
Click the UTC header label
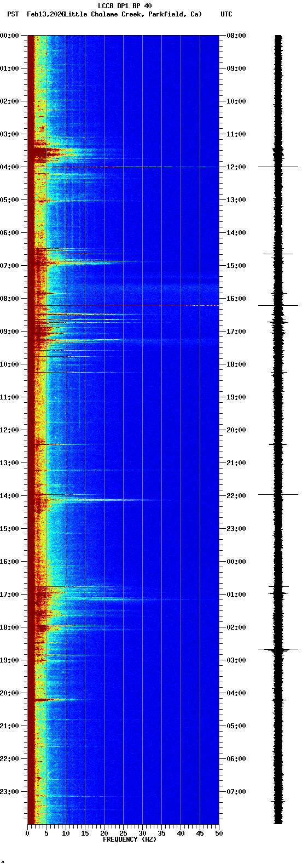(226, 14)
